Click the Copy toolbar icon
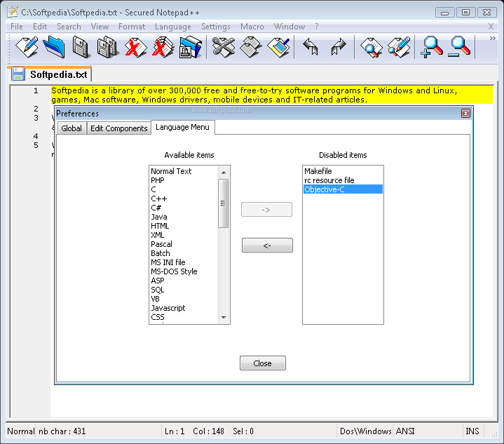This screenshot has width=504, height=444. click(x=251, y=47)
